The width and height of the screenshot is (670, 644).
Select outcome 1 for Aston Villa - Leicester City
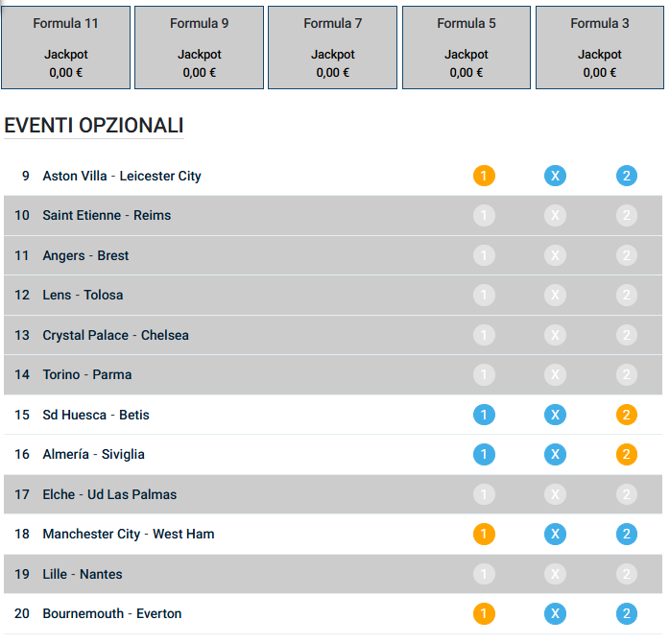(x=484, y=176)
